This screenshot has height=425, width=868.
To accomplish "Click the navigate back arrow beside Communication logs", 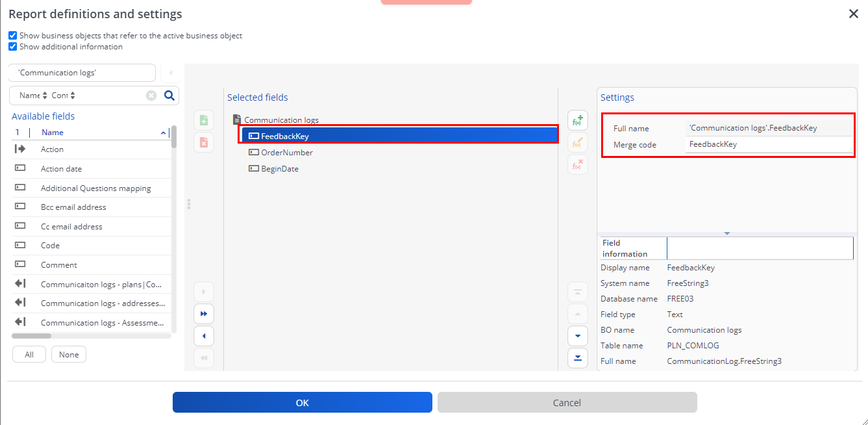I will click(x=171, y=73).
